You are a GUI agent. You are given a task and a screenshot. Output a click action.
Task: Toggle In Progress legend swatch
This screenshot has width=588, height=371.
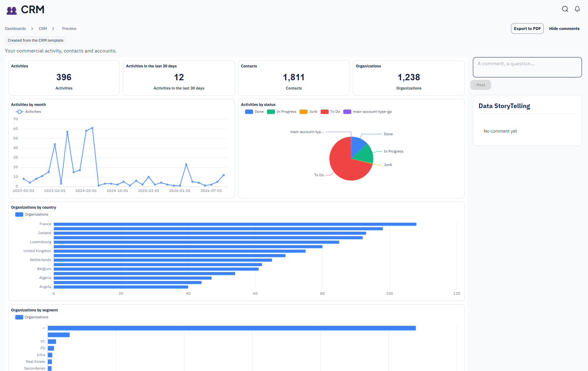271,112
